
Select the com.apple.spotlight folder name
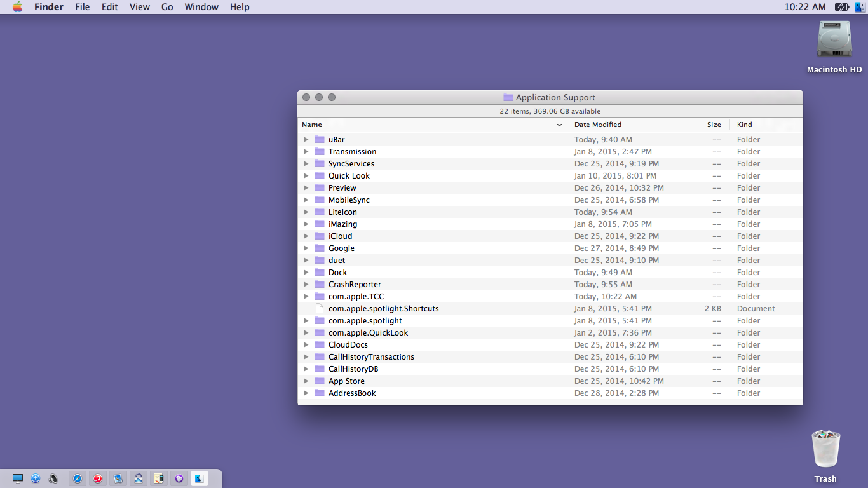365,321
